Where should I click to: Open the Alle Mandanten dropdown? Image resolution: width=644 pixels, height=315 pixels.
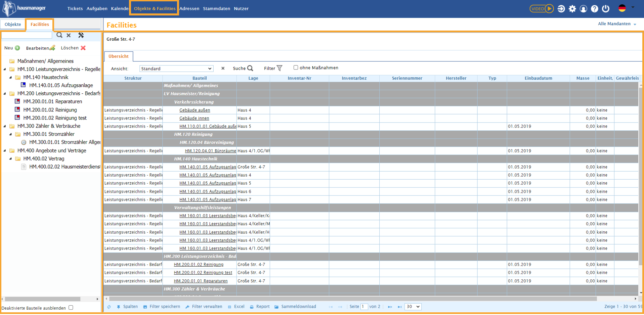(617, 24)
